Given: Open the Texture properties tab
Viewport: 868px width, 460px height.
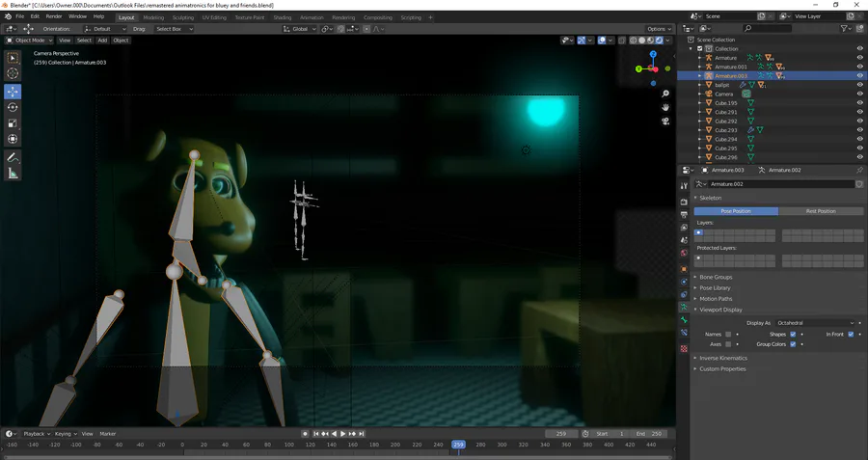Looking at the screenshot, I should (x=684, y=349).
